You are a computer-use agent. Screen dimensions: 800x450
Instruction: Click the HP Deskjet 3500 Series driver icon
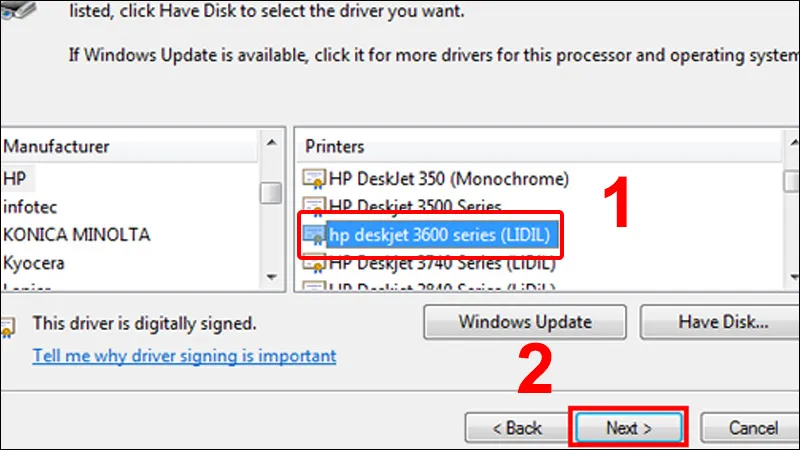315,207
